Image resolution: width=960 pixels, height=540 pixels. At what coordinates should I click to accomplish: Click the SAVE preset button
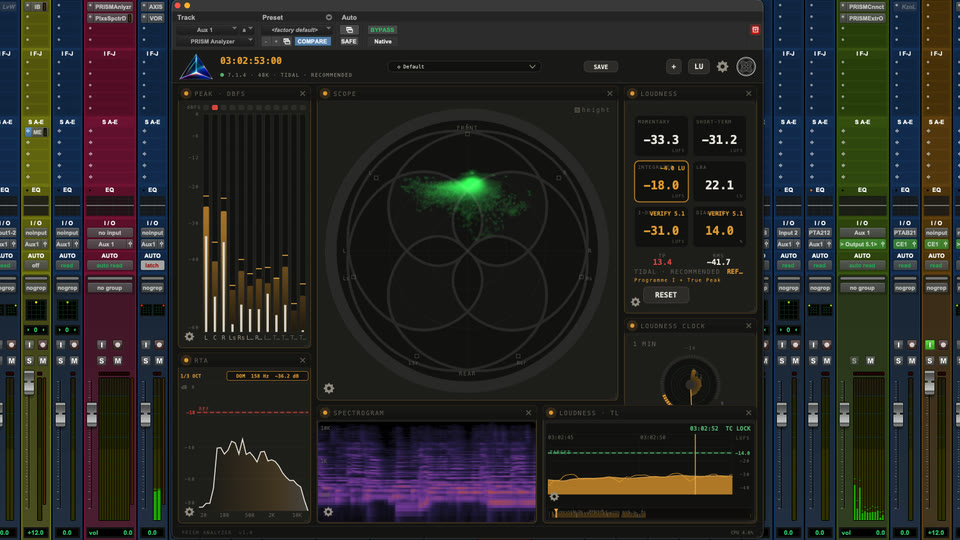601,67
